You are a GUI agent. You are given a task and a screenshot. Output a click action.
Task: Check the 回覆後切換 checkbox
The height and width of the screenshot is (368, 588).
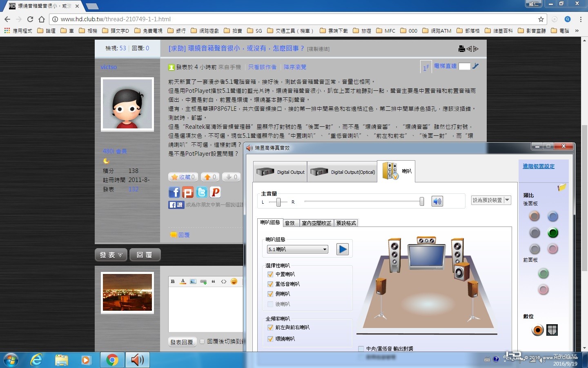tap(202, 341)
